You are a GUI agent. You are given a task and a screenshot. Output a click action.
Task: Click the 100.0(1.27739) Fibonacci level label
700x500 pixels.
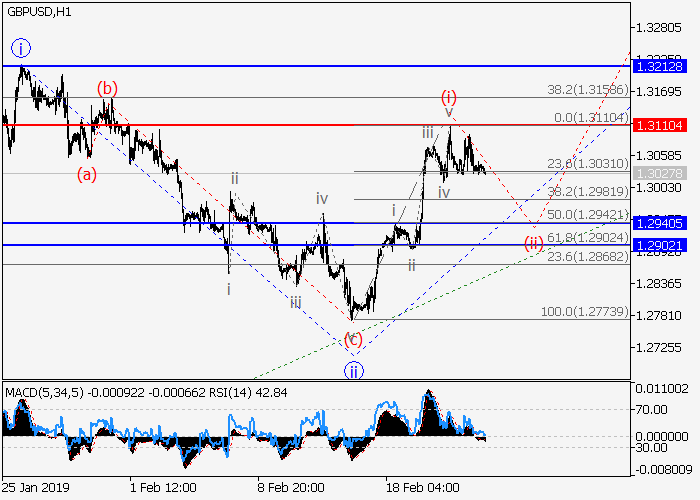585,313
